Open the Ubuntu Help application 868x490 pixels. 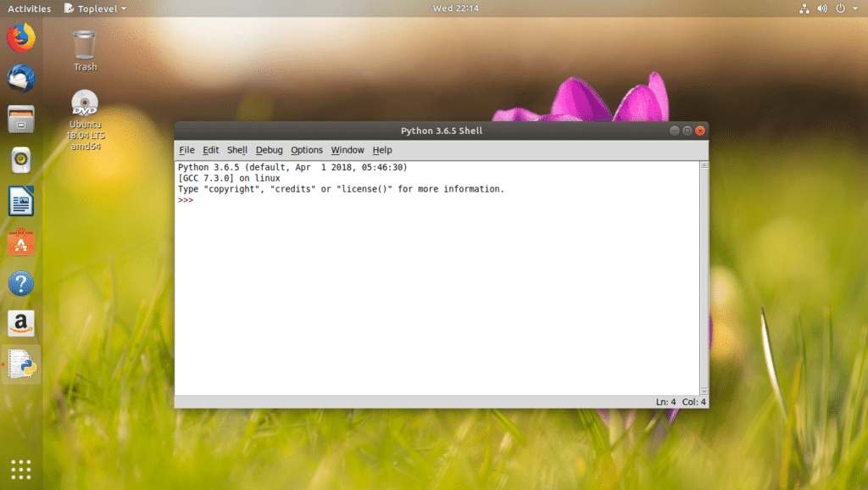(20, 283)
